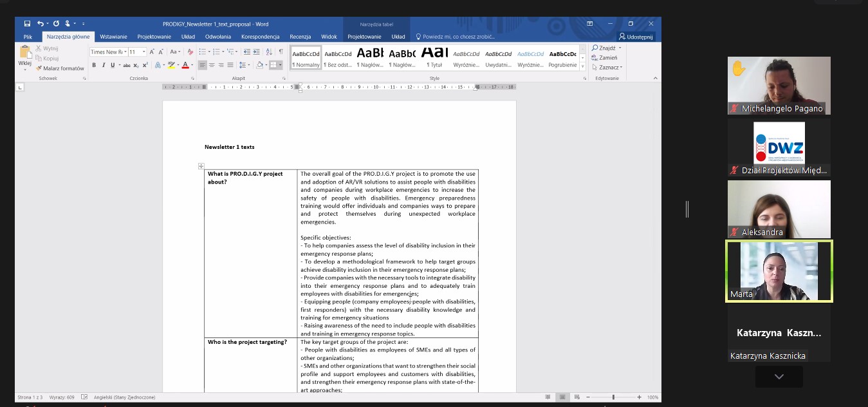This screenshot has height=407, width=868.
Task: Switch to the Widok tab
Action: [329, 37]
